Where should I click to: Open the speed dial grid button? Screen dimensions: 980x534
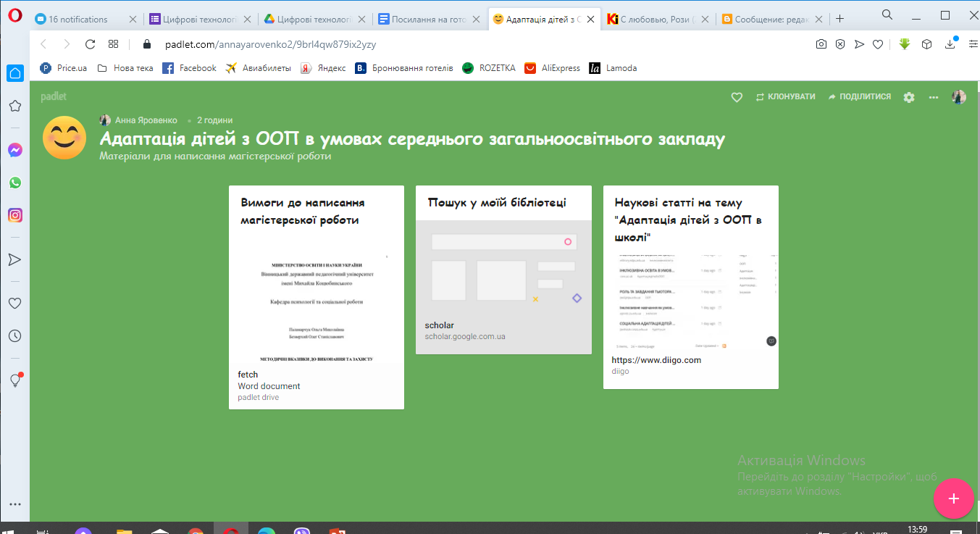click(114, 44)
